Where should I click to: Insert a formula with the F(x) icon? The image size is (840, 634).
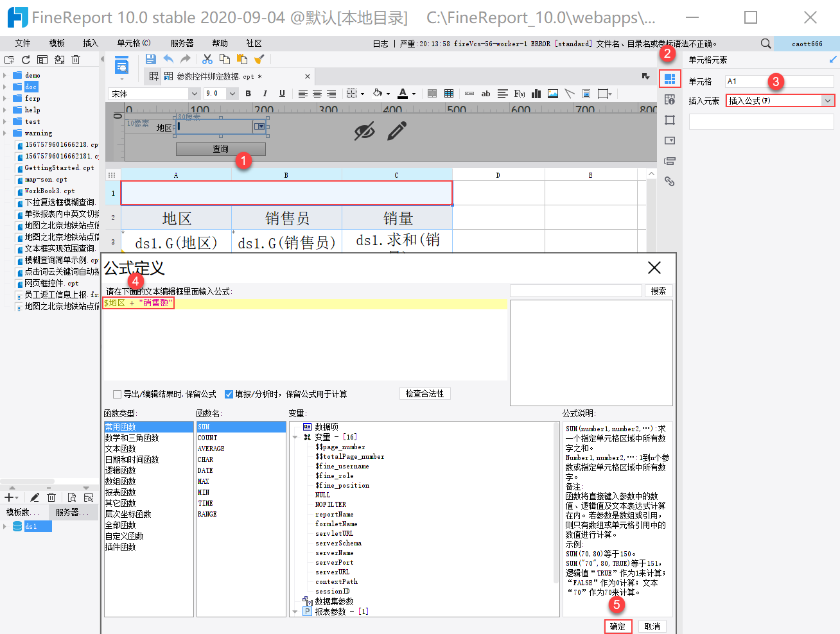520,94
